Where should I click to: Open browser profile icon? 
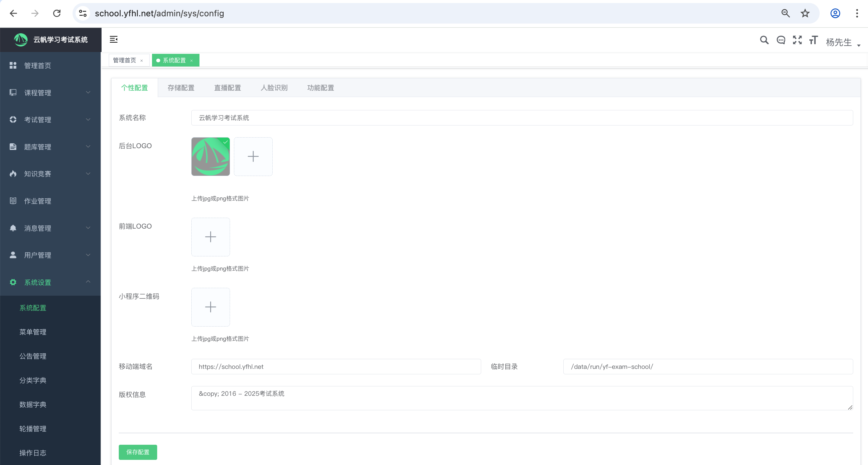click(835, 13)
